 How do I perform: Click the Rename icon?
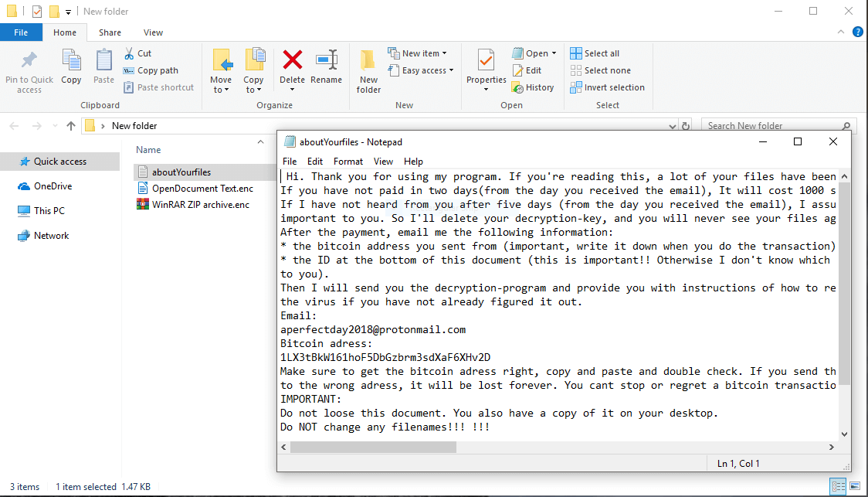tap(327, 60)
